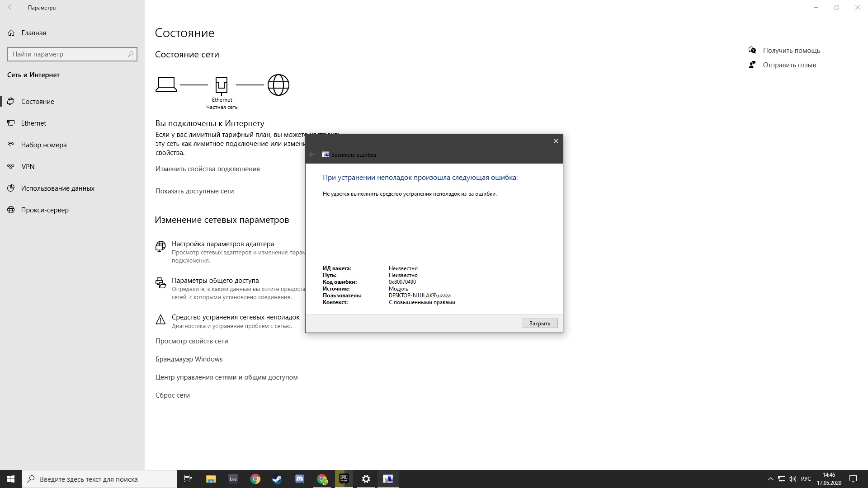Image resolution: width=868 pixels, height=488 pixels.
Task: Open Steam from taskbar
Action: tap(277, 479)
